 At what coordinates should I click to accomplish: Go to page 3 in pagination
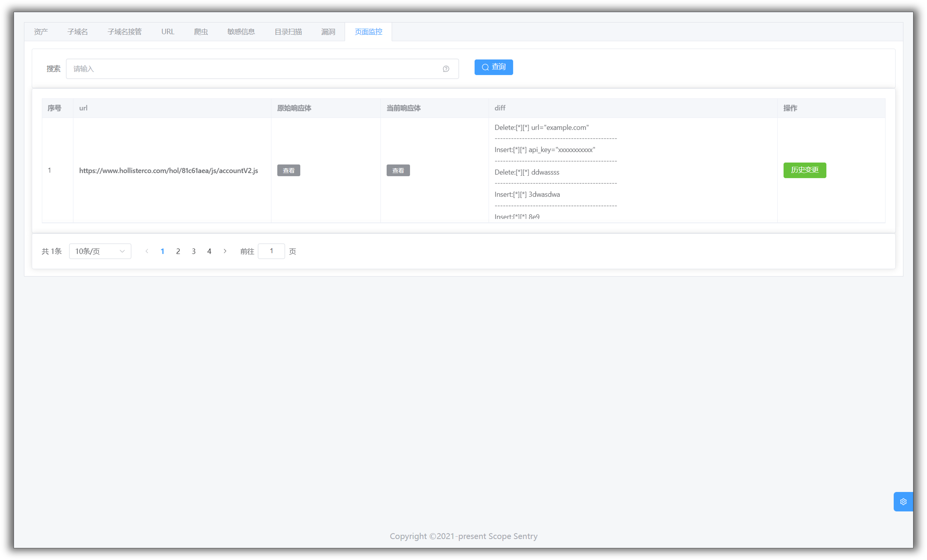(x=194, y=251)
